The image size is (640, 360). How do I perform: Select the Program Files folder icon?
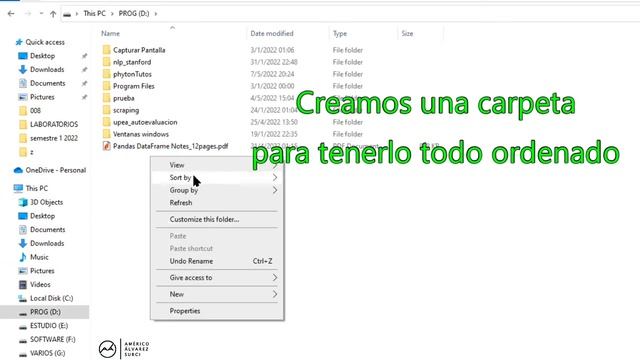click(x=107, y=86)
